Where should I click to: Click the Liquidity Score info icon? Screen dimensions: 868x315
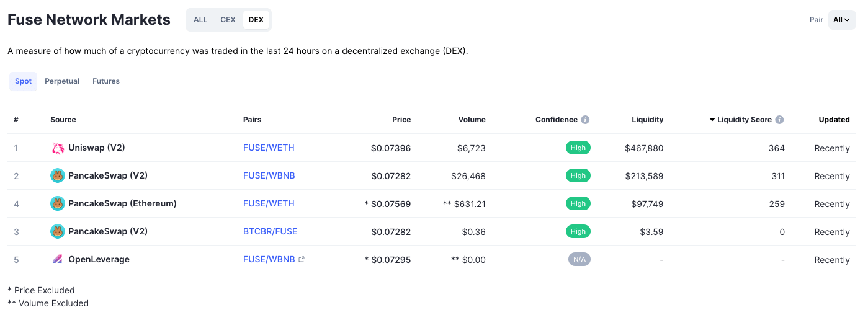click(779, 120)
